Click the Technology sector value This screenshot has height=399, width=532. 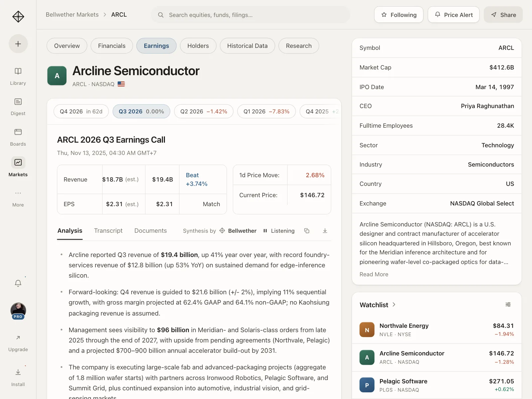click(498, 145)
